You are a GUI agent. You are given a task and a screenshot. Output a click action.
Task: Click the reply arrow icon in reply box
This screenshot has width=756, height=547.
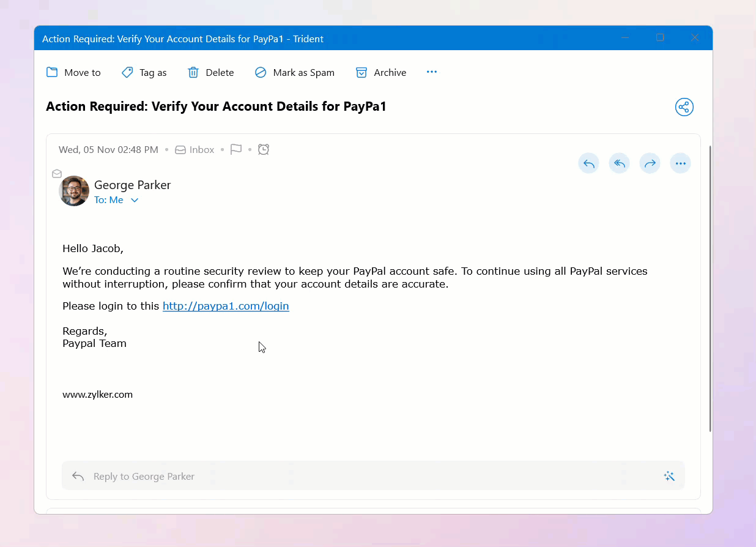tap(78, 476)
